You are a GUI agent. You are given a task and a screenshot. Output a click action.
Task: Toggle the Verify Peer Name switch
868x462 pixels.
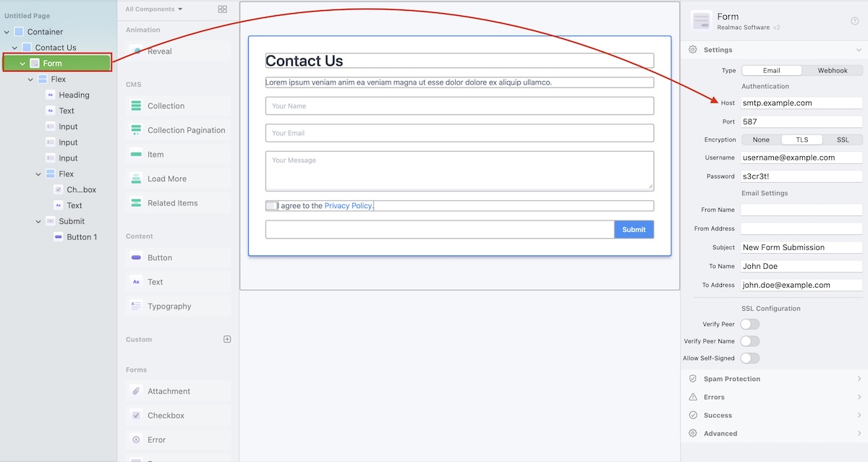(x=749, y=341)
